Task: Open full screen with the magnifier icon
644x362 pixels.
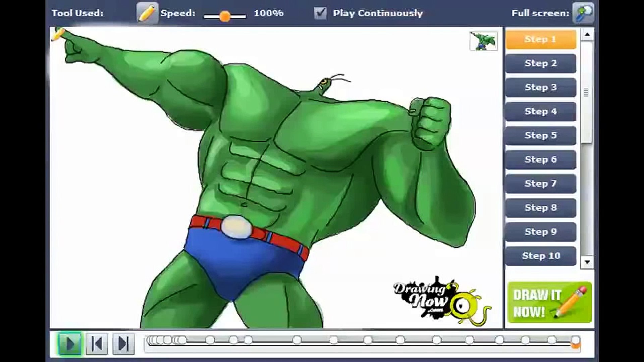Action: pyautogui.click(x=583, y=13)
